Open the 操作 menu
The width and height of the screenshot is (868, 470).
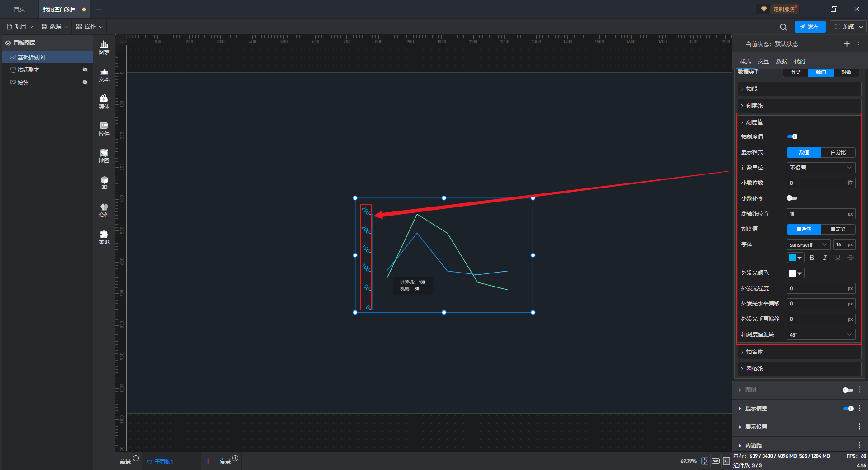[x=90, y=27]
